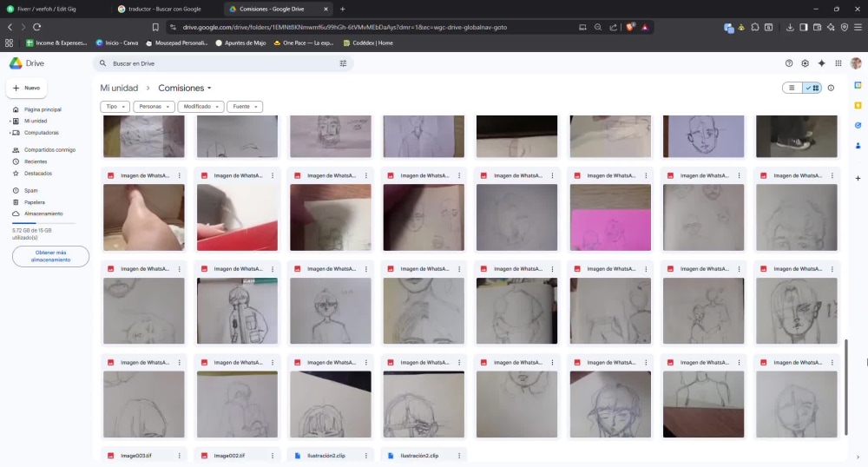Switch to grid view layout
This screenshot has width=868, height=467.
(x=812, y=88)
